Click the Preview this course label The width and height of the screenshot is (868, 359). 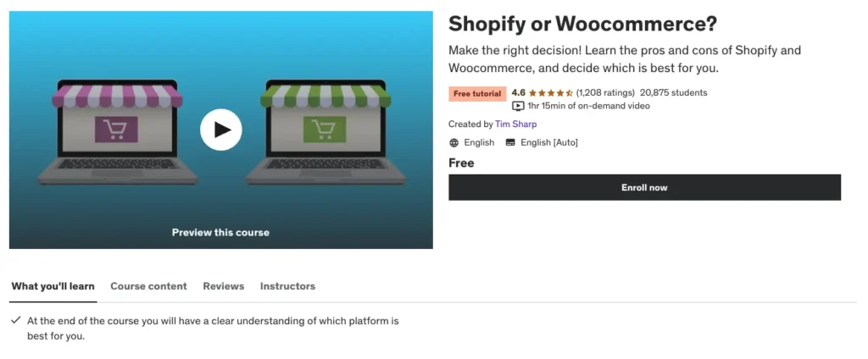tap(220, 232)
